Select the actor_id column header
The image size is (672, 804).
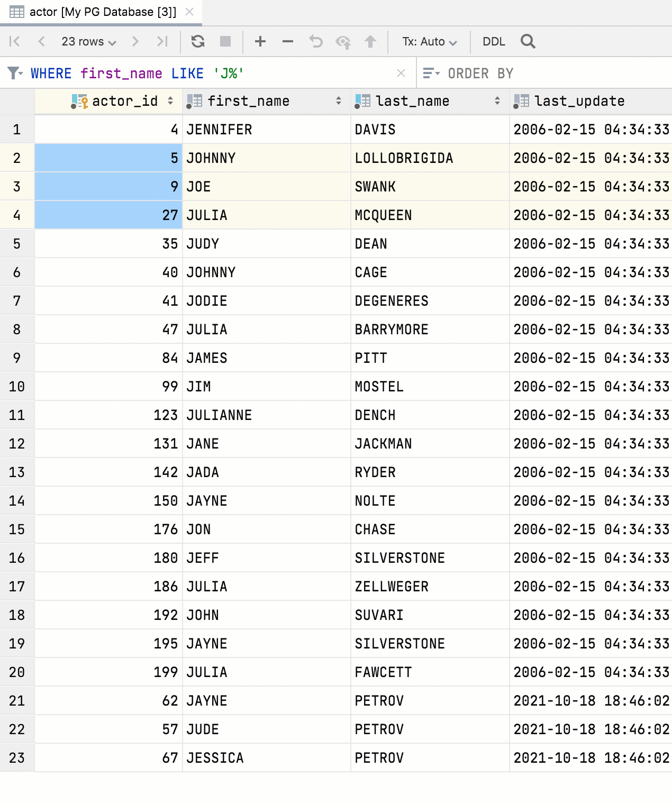108,101
